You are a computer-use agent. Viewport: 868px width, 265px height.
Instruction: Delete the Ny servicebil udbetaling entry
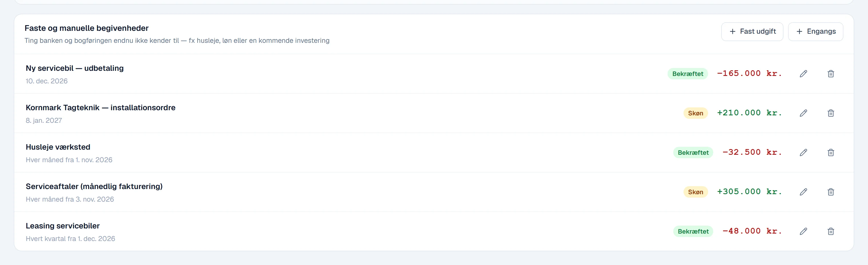click(831, 73)
